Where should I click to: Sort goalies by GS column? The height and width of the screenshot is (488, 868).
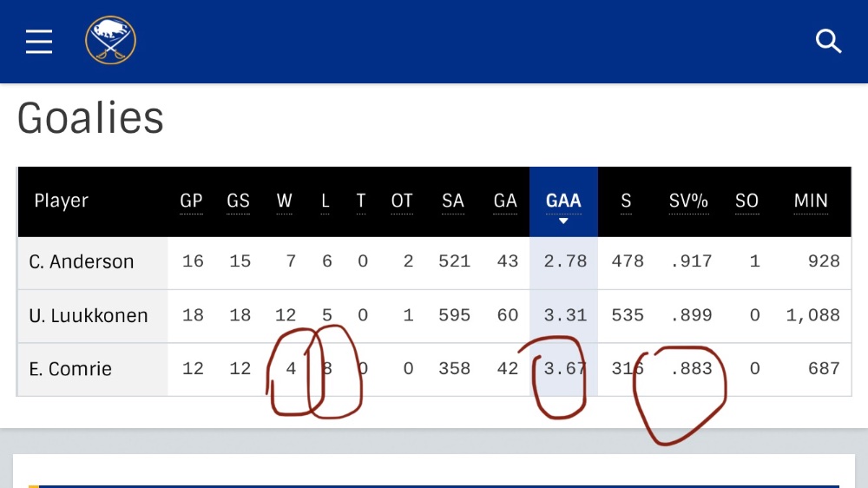[238, 201]
